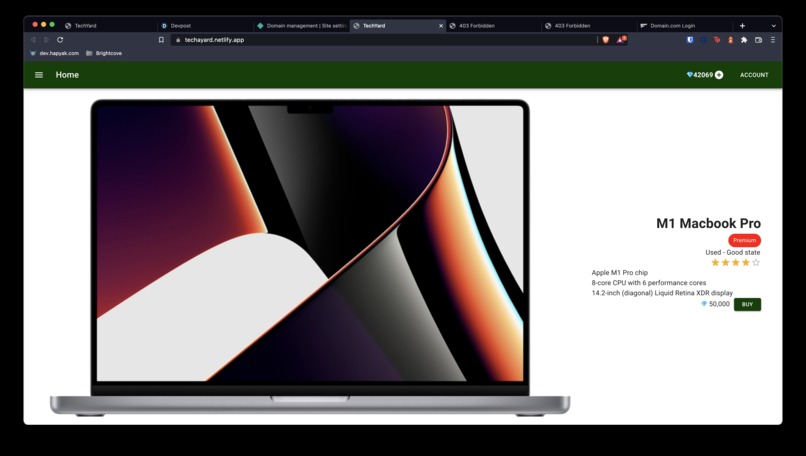This screenshot has height=456, width=806.
Task: Switch to the Domain management tab
Action: coord(302,26)
